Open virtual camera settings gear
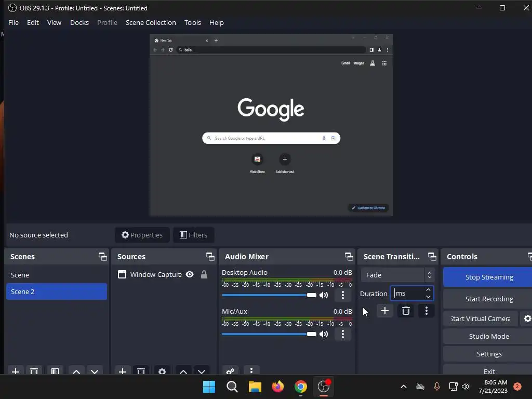Viewport: 532px width, 399px height. 527,318
